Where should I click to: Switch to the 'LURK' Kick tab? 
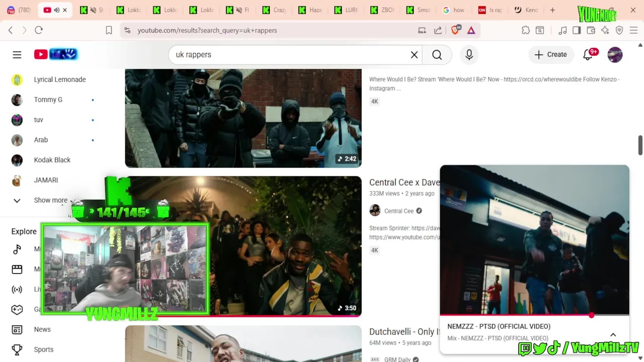point(347,10)
